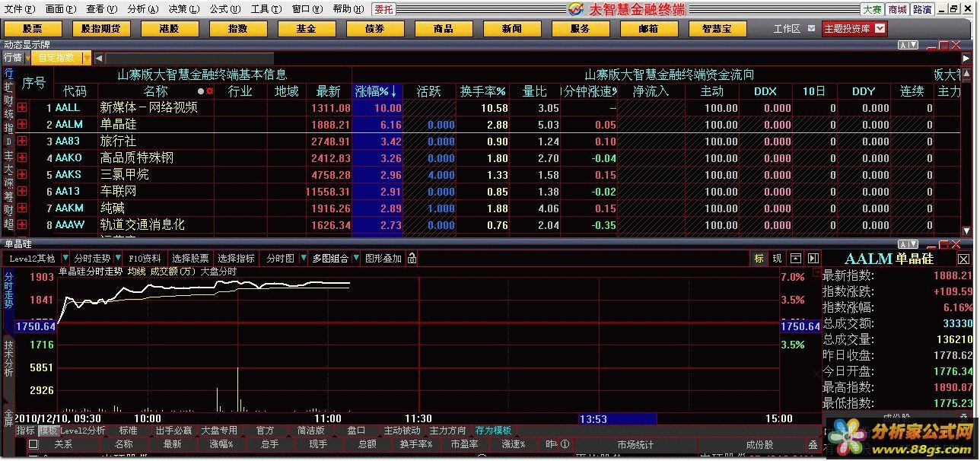The width and height of the screenshot is (980, 461).
Task: Close the AALM 单晶硅 info panel
Action: [x=963, y=259]
